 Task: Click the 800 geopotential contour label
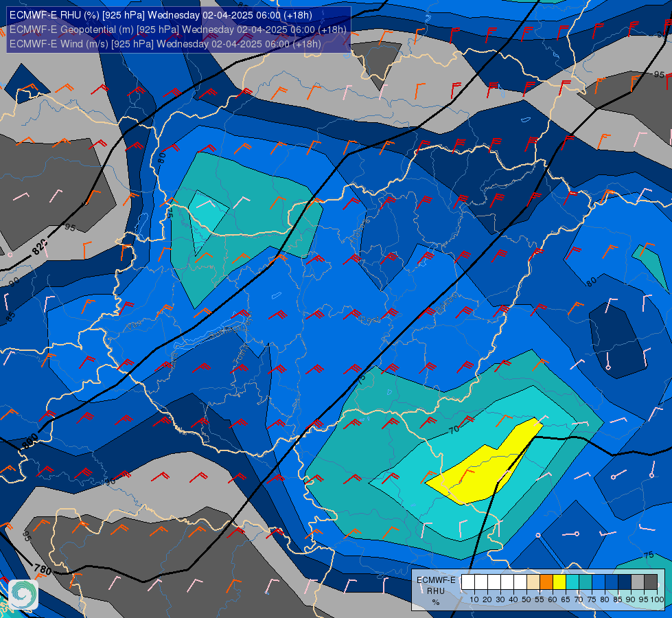[x=30, y=442]
